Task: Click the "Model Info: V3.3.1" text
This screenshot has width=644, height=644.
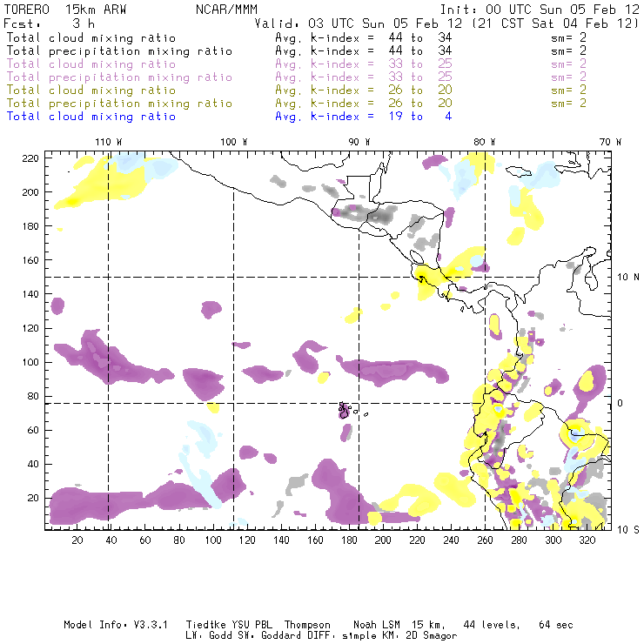Action: pyautogui.click(x=116, y=625)
